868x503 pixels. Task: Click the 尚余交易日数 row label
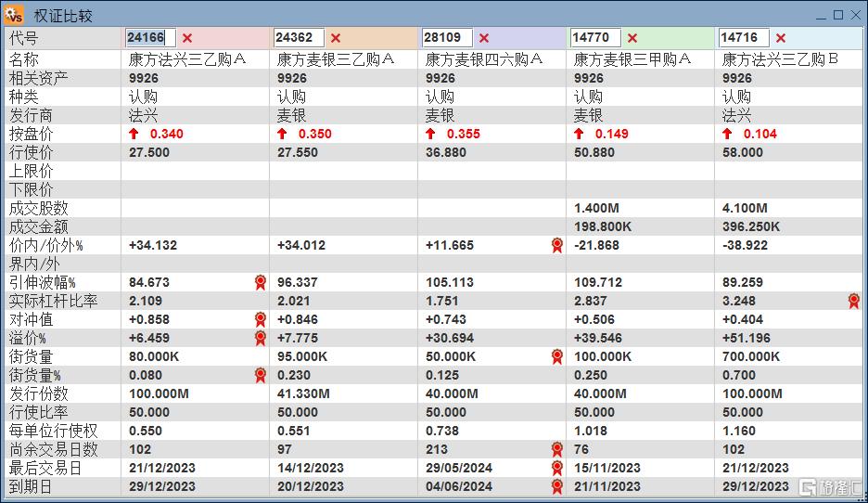(53, 449)
